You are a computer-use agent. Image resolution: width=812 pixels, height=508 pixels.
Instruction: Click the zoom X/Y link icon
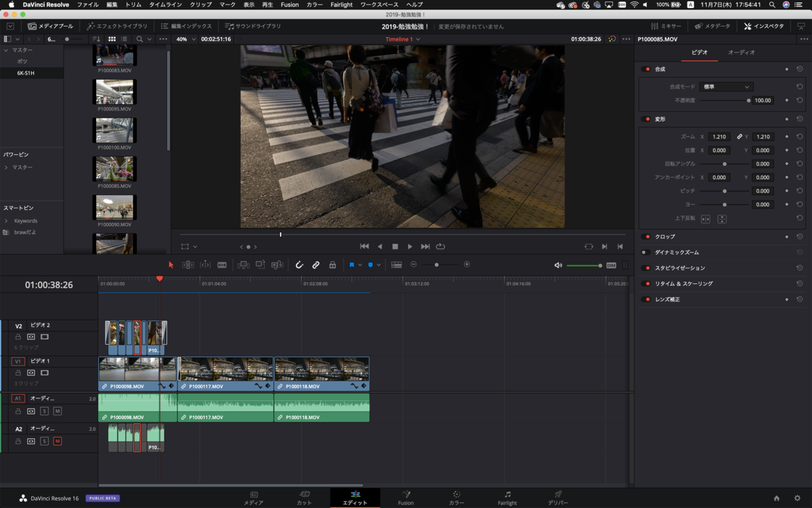coord(740,137)
